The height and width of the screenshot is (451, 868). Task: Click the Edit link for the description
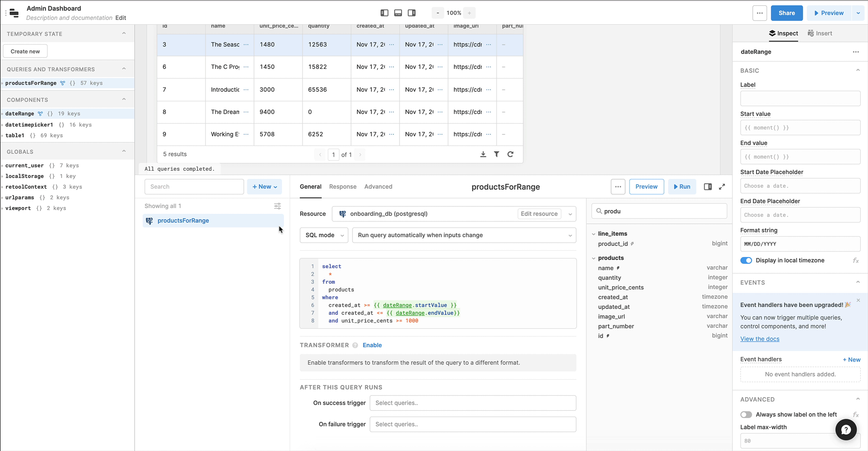point(121,18)
